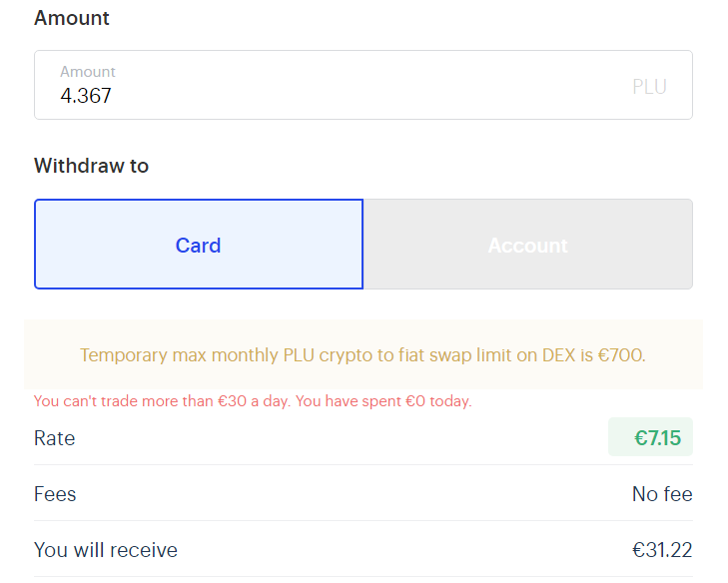Viewport: 728px width, 583px height.
Task: Click the small Amount placeholder label
Action: 88,72
